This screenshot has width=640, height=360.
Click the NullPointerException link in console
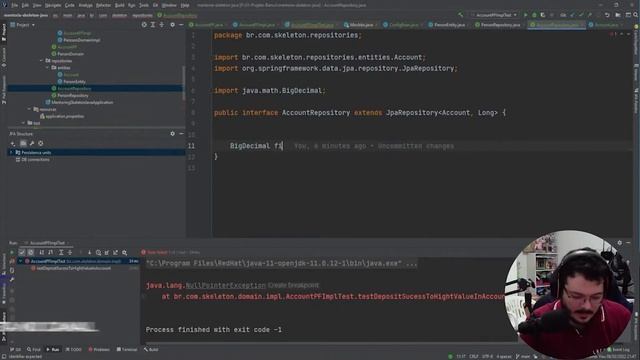[x=225, y=285]
